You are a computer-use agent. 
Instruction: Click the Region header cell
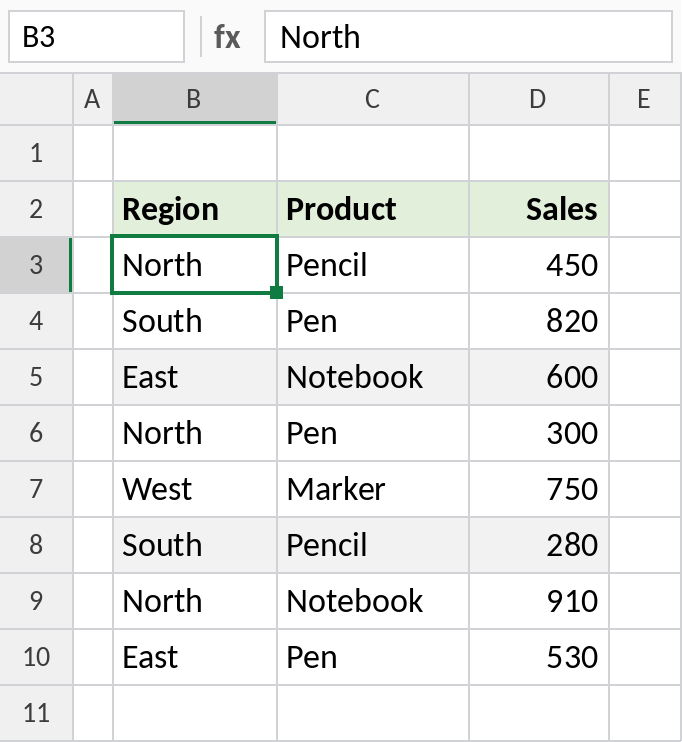point(195,209)
